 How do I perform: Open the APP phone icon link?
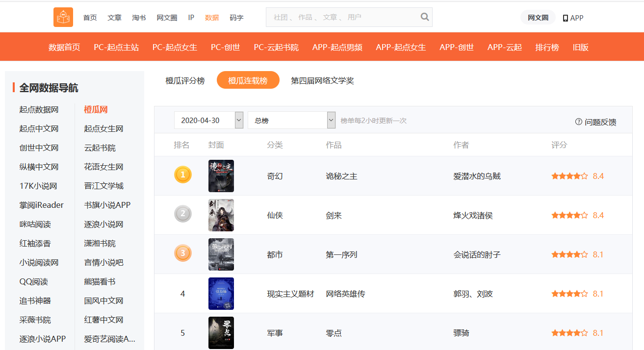[566, 18]
